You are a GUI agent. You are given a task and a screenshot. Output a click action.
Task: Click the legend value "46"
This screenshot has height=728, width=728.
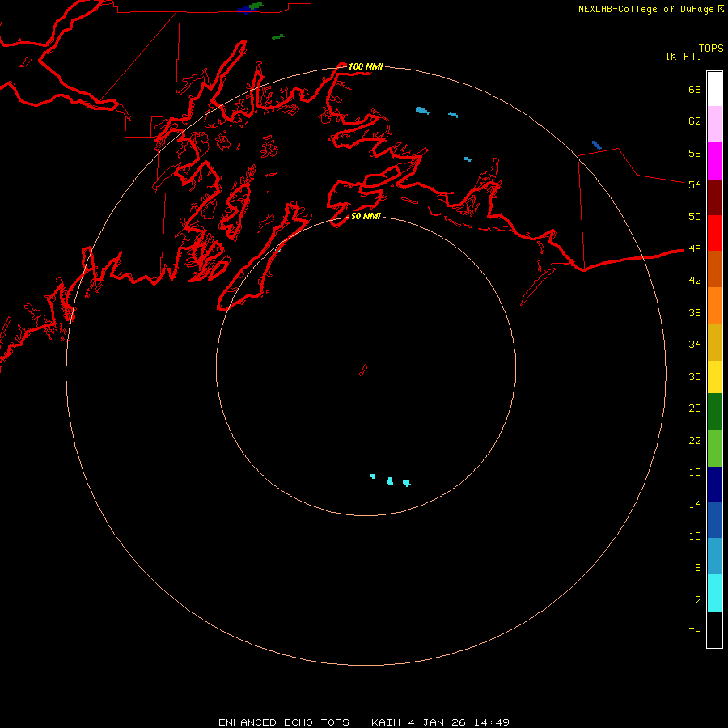tap(695, 248)
